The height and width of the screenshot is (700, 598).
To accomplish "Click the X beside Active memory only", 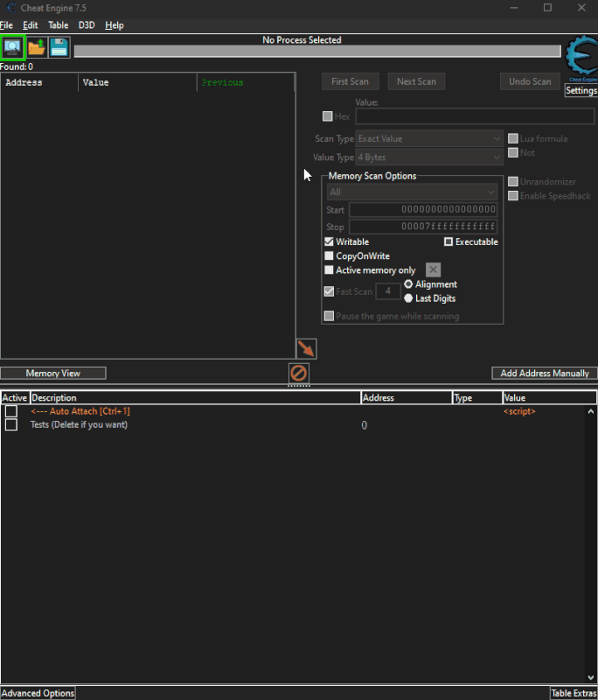I will (x=433, y=269).
